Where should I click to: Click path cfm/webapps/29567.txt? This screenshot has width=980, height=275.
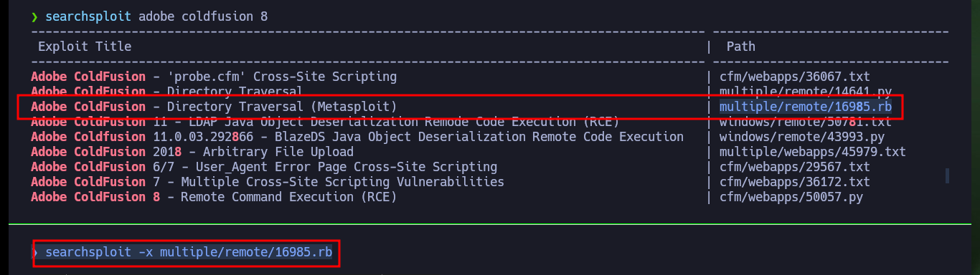tap(795, 167)
